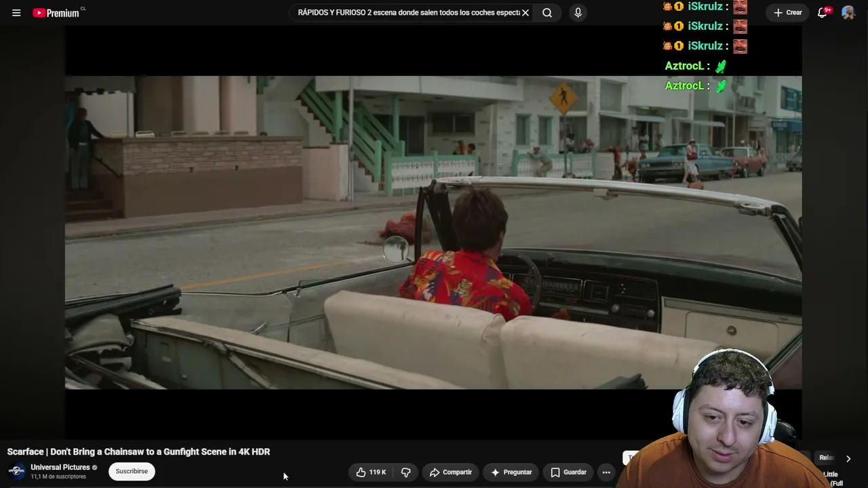Image resolution: width=868 pixels, height=488 pixels.
Task: Select the Scarface video title text
Action: click(x=138, y=452)
